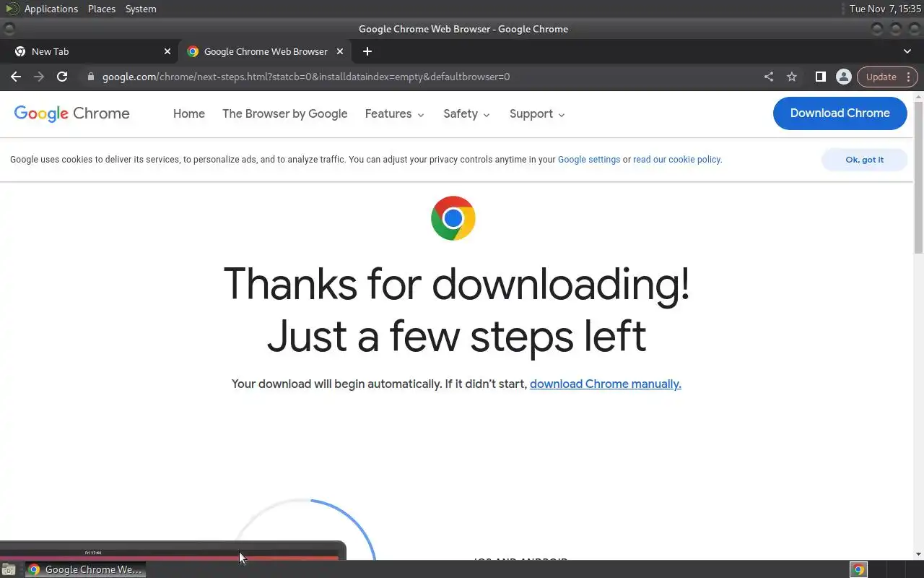Open the tab search chevron

[907, 51]
